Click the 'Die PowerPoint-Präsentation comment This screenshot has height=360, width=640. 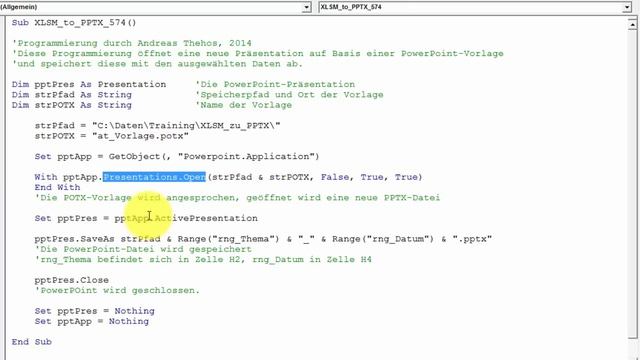(275, 84)
